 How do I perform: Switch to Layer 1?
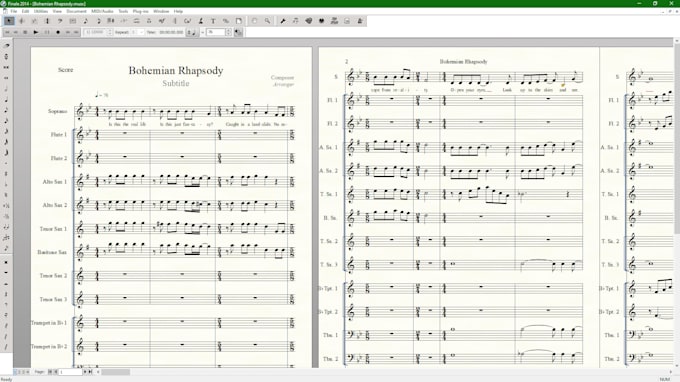point(16,372)
